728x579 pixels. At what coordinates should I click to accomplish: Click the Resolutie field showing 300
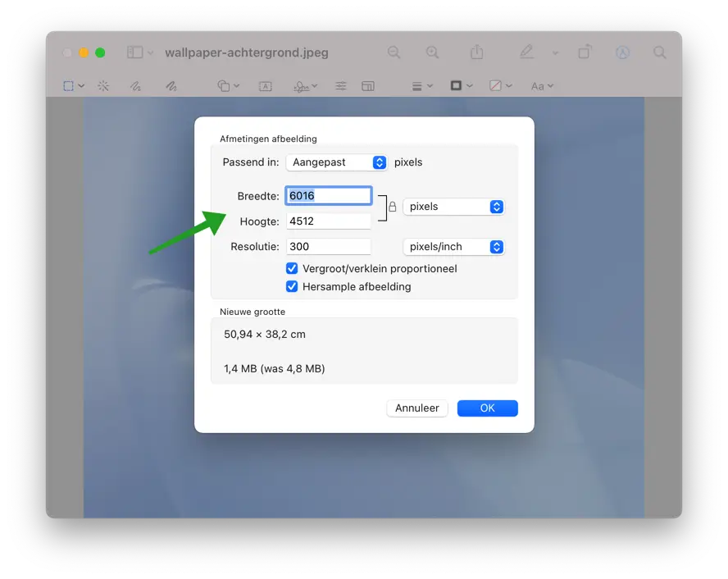[329, 247]
